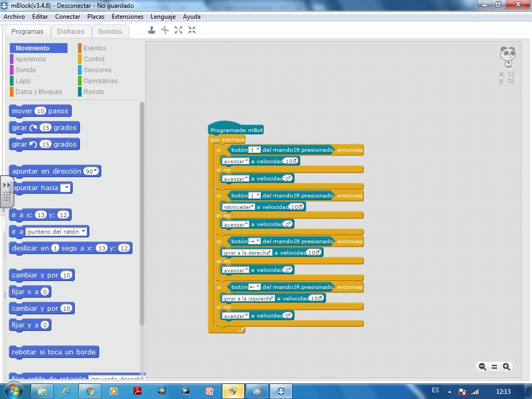
Task: Switch to the Disfraces tab
Action: (71, 32)
